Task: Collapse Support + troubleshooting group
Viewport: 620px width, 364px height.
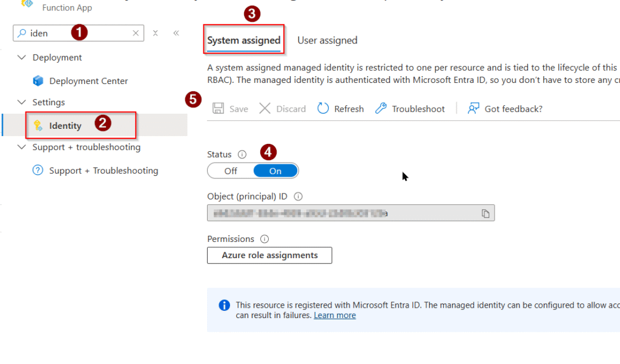Action: coord(22,148)
